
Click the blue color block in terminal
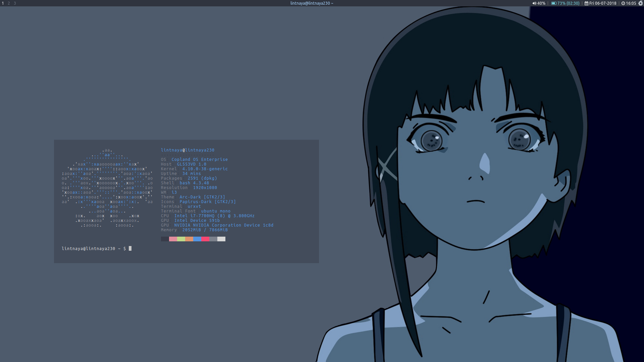tap(197, 239)
